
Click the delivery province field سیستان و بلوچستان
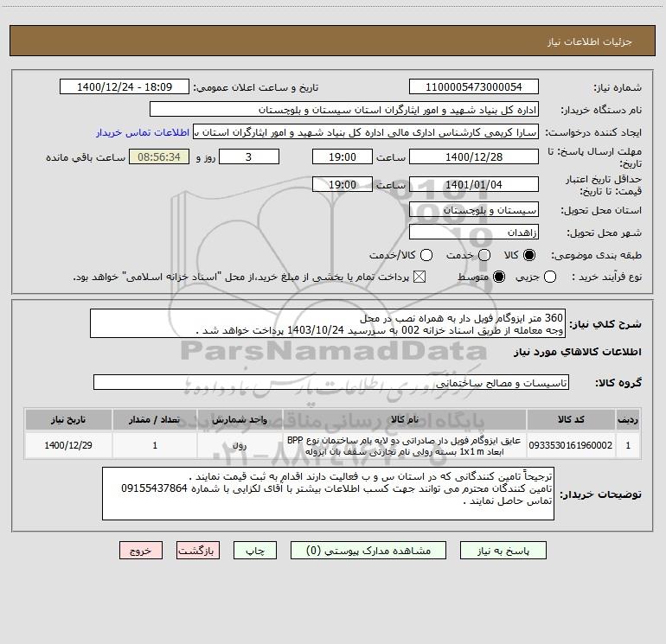pyautogui.click(x=474, y=210)
